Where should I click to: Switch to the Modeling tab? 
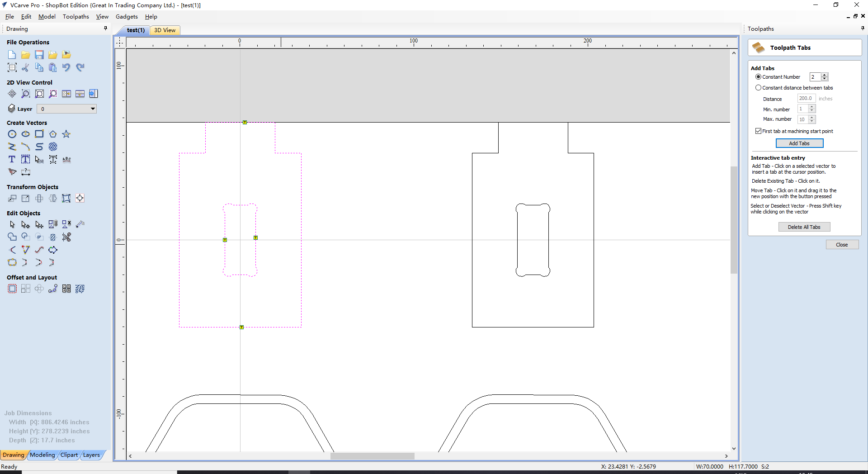(x=42, y=455)
